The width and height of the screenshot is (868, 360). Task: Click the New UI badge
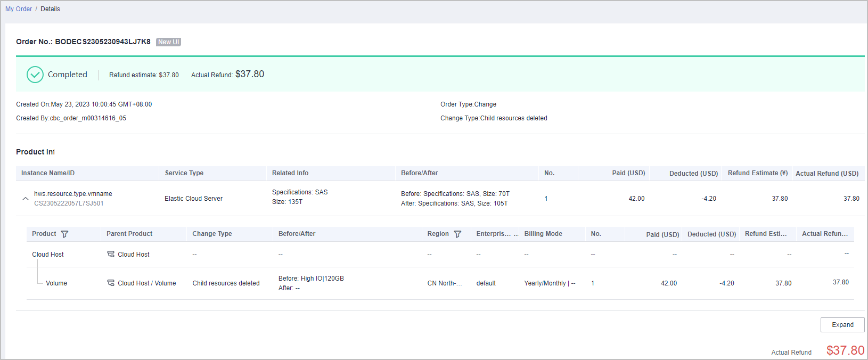pos(168,42)
